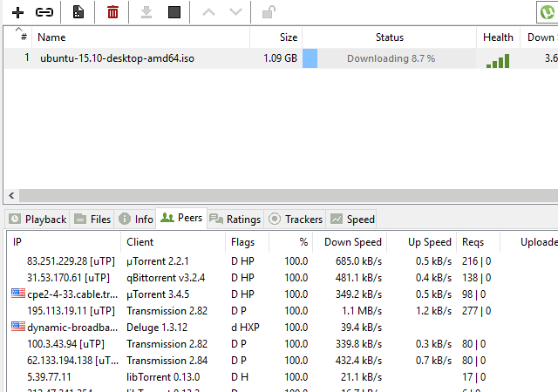Image resolution: width=558 pixels, height=392 pixels.
Task: Click the horizontal scrollbar left arrow
Action: 11,195
